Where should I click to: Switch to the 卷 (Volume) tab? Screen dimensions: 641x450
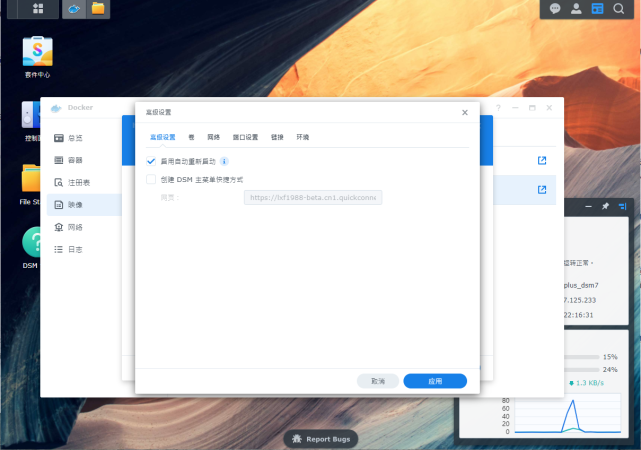point(191,137)
